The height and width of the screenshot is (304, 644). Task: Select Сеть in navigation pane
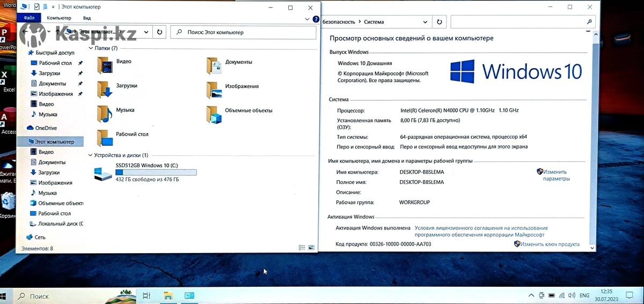(x=36, y=237)
